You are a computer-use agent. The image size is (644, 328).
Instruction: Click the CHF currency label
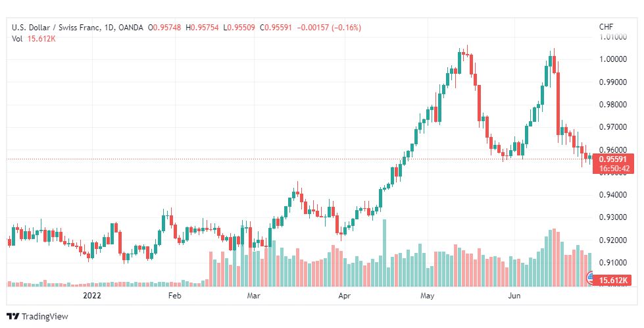point(606,27)
